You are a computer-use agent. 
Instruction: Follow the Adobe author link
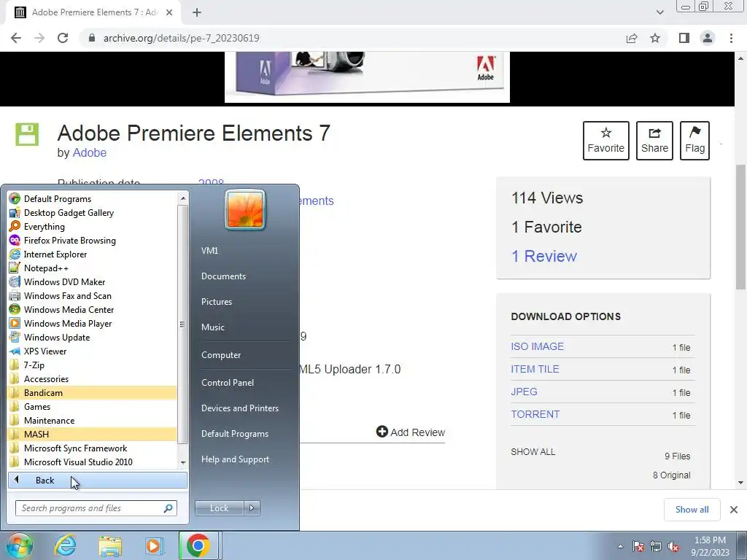click(x=89, y=153)
